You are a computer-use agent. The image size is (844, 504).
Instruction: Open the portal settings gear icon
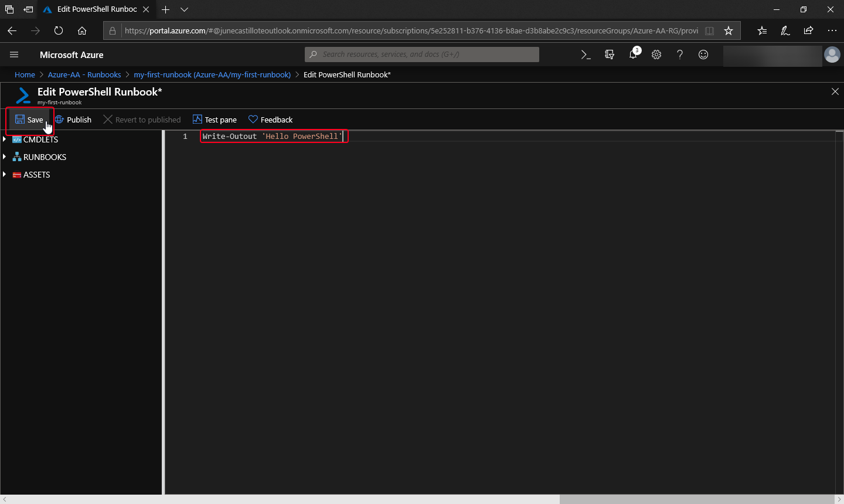coord(656,54)
